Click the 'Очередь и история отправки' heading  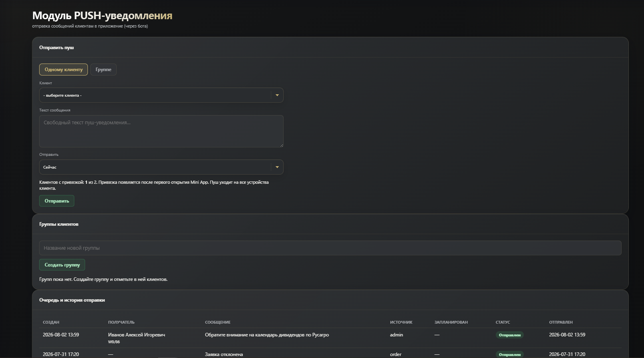pos(72,300)
